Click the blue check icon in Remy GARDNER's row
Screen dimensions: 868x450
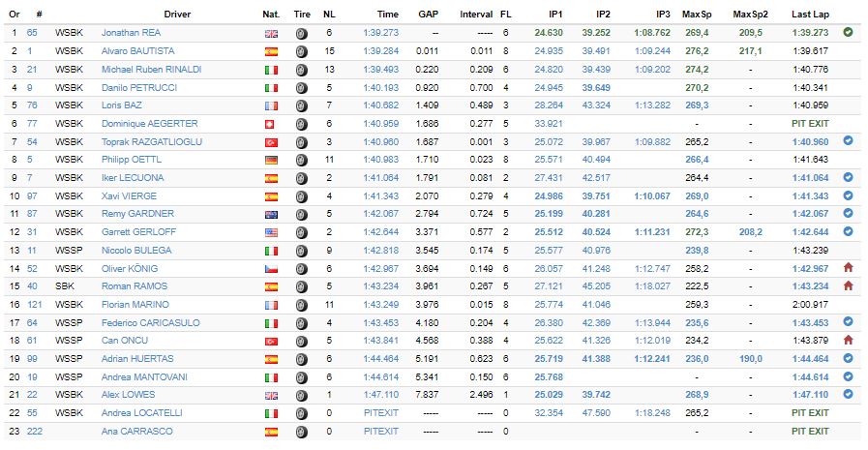848,213
